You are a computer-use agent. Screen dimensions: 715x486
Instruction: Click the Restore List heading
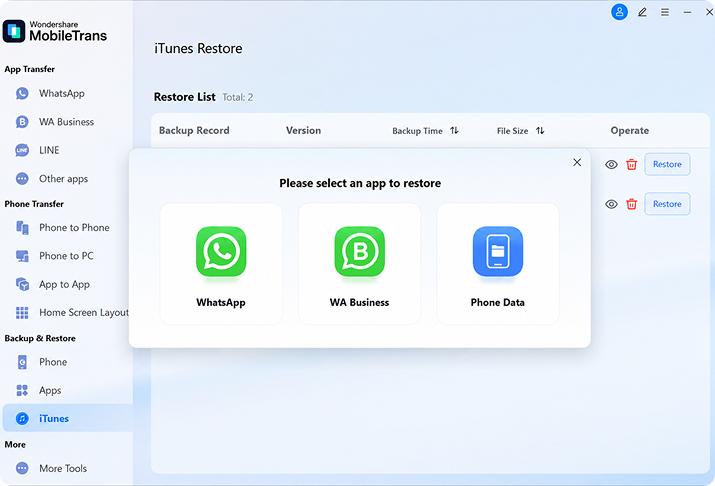click(x=184, y=97)
